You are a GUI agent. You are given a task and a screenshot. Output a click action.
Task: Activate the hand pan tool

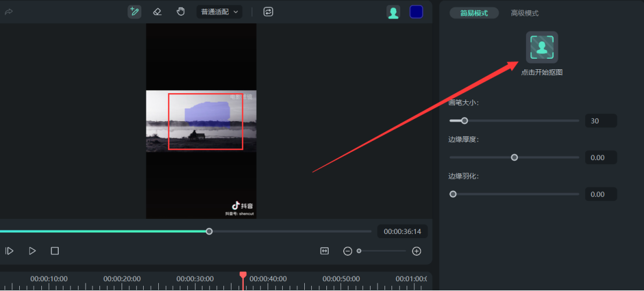[180, 12]
